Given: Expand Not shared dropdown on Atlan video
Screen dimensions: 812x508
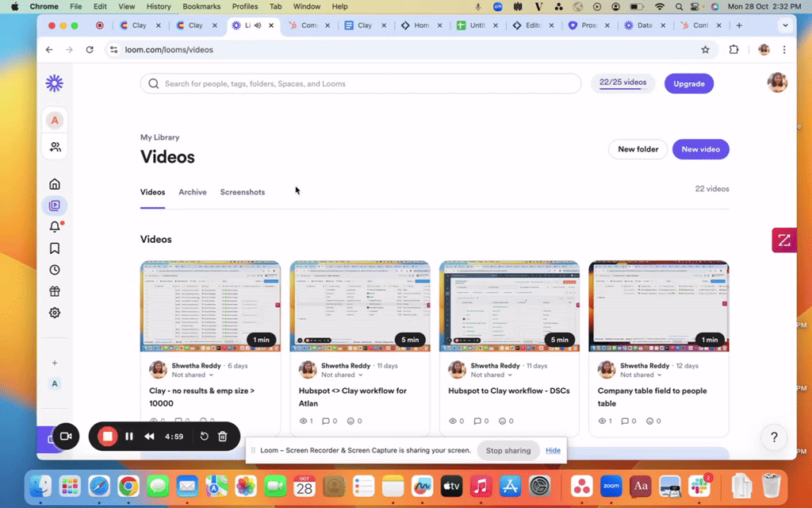Looking at the screenshot, I should pyautogui.click(x=341, y=375).
